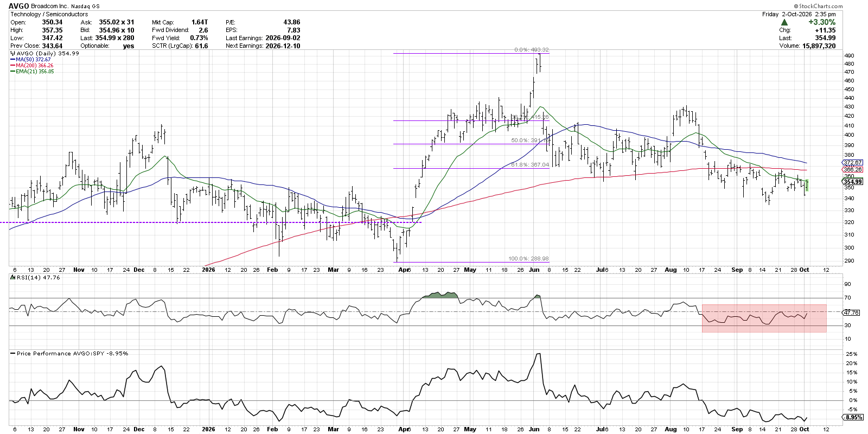This screenshot has width=868, height=434.
Task: Click the Bid quote 354.96 x 10
Action: point(117,30)
